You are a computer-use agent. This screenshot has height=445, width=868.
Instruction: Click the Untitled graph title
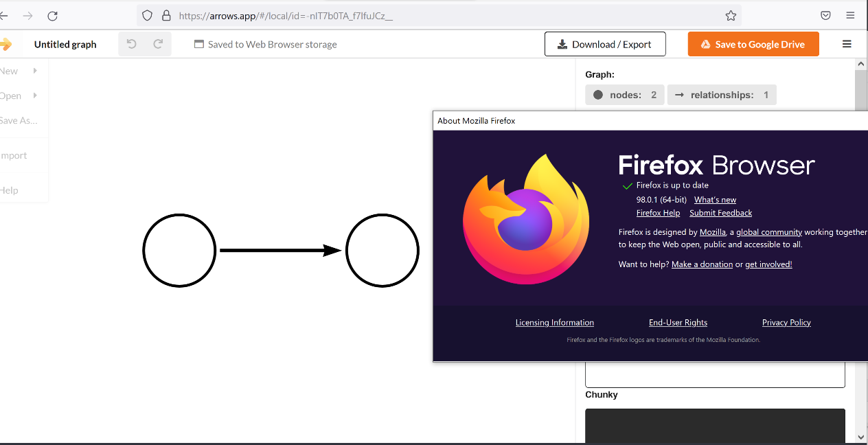click(65, 44)
